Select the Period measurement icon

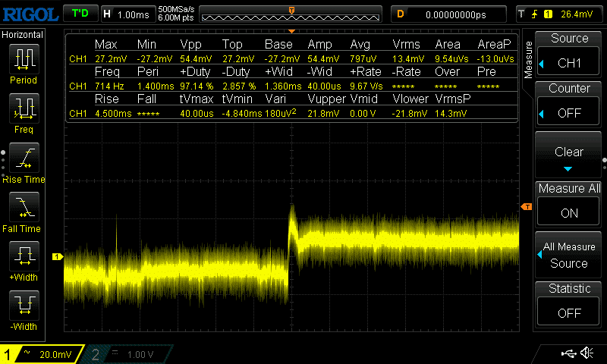coord(24,61)
